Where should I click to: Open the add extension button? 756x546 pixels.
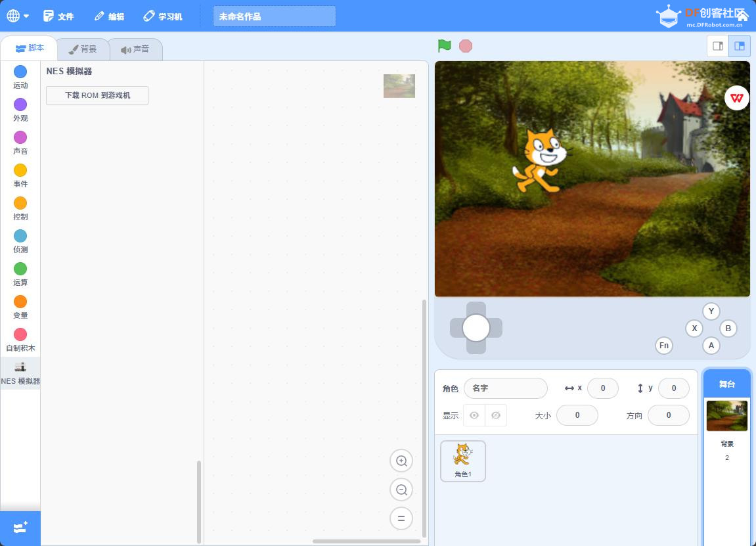point(20,528)
